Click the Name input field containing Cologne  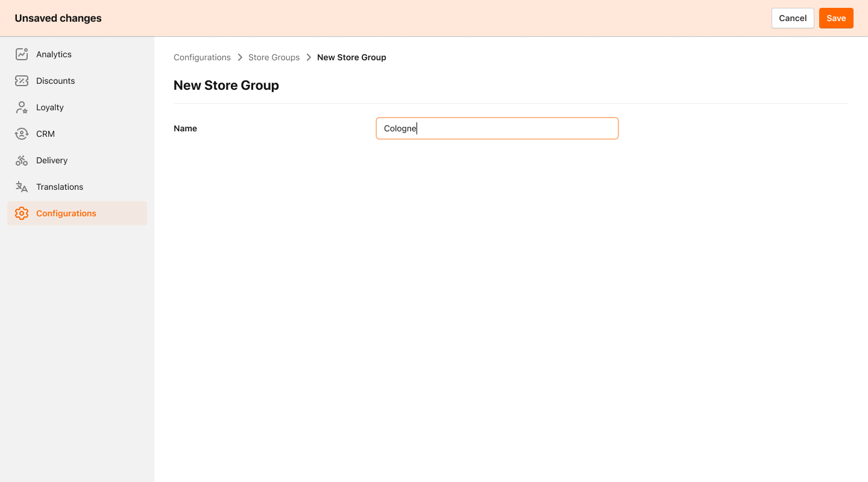497,128
